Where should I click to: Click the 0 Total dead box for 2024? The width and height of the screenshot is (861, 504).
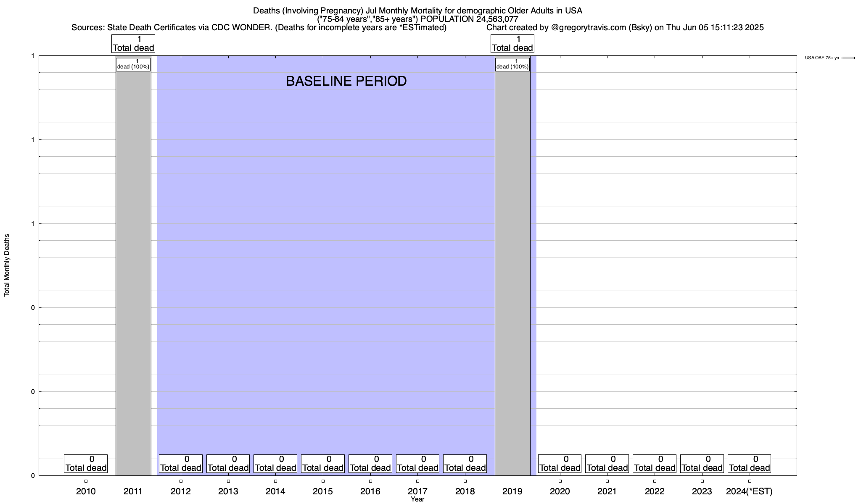coord(749,464)
